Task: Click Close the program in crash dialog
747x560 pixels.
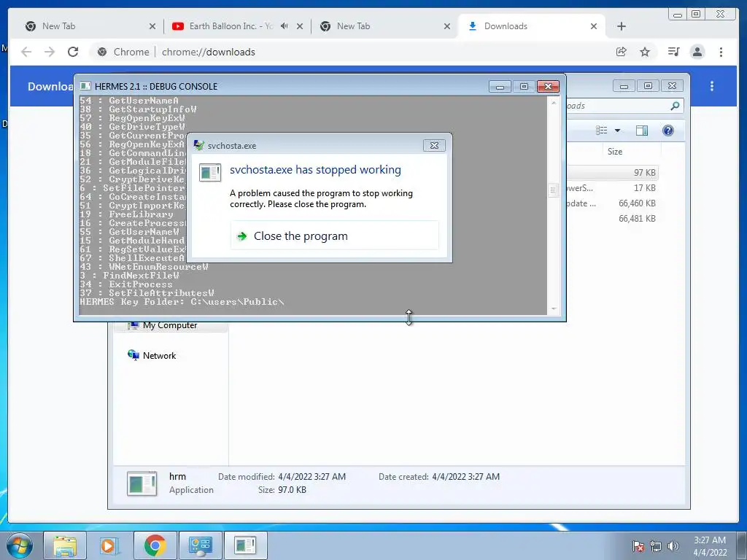Action: [334, 236]
